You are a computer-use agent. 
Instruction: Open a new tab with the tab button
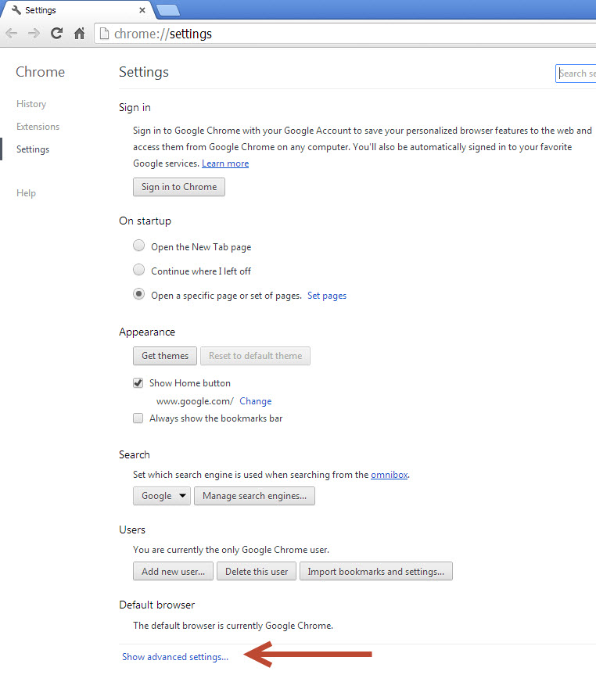pyautogui.click(x=168, y=10)
